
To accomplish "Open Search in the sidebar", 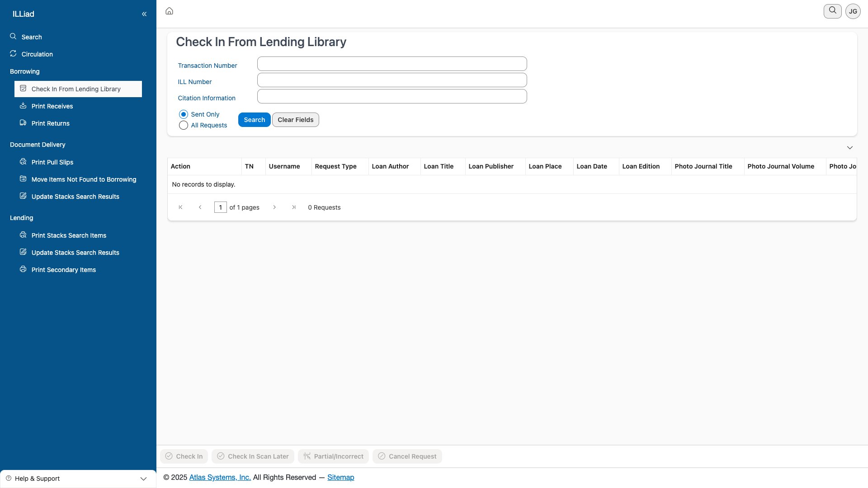I will tap(32, 37).
